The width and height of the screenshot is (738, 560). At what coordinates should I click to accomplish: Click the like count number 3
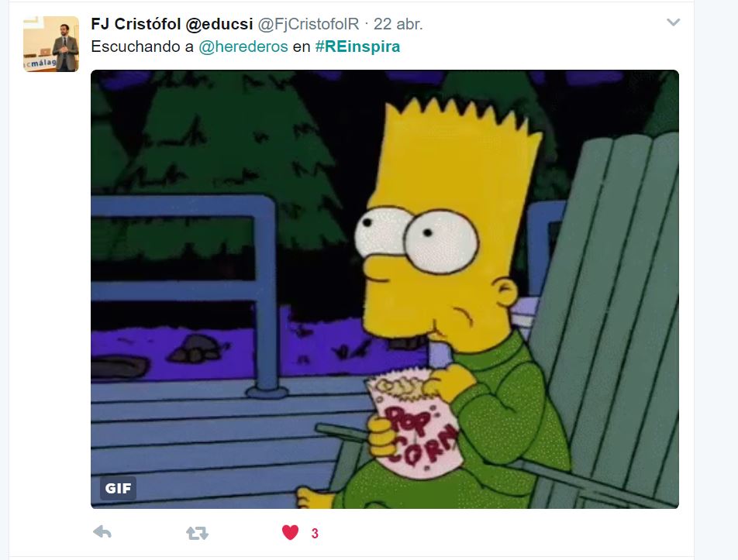315,533
